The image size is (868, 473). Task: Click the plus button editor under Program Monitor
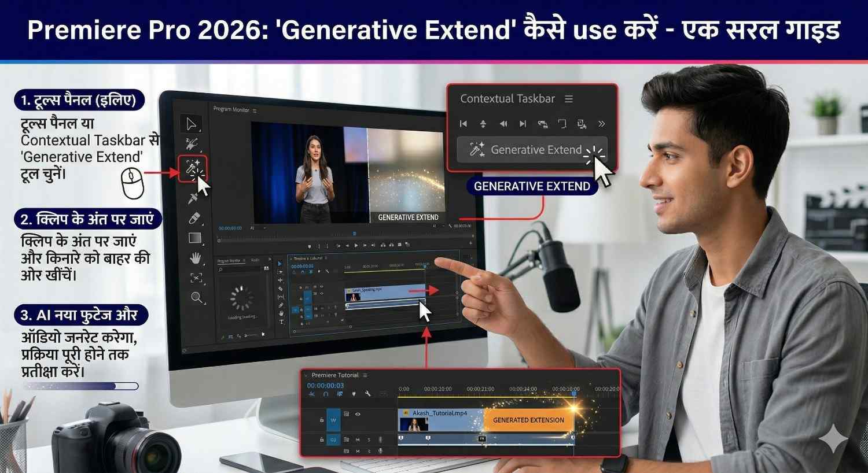click(x=470, y=243)
